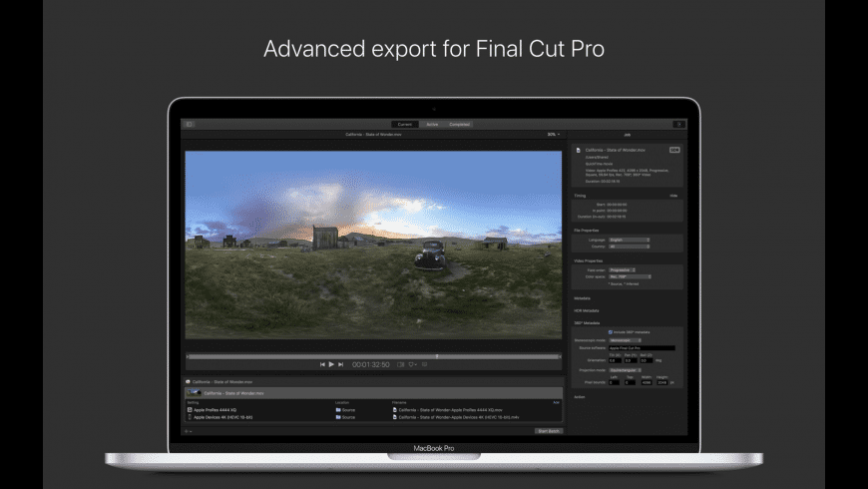The height and width of the screenshot is (489, 868).
Task: Open the Color space dropdown
Action: (x=630, y=276)
